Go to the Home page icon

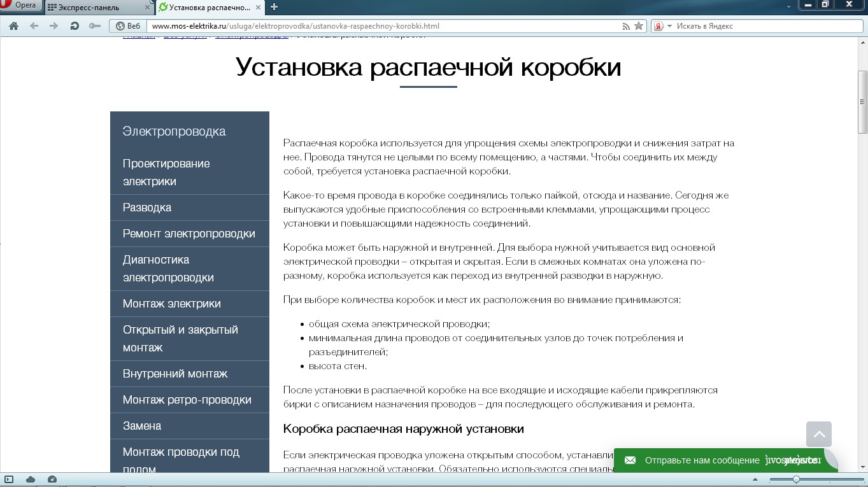13,26
